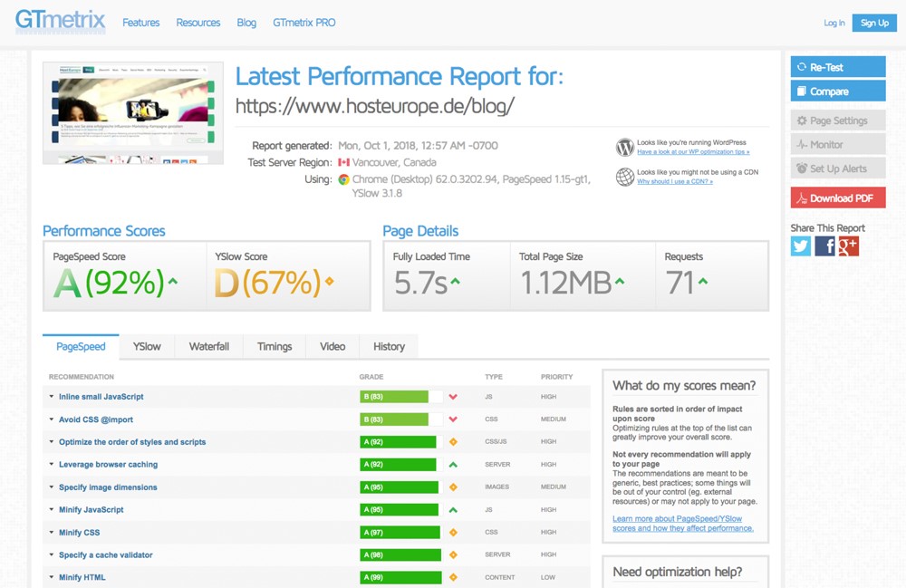Click the Chrome browser icon

[x=343, y=179]
